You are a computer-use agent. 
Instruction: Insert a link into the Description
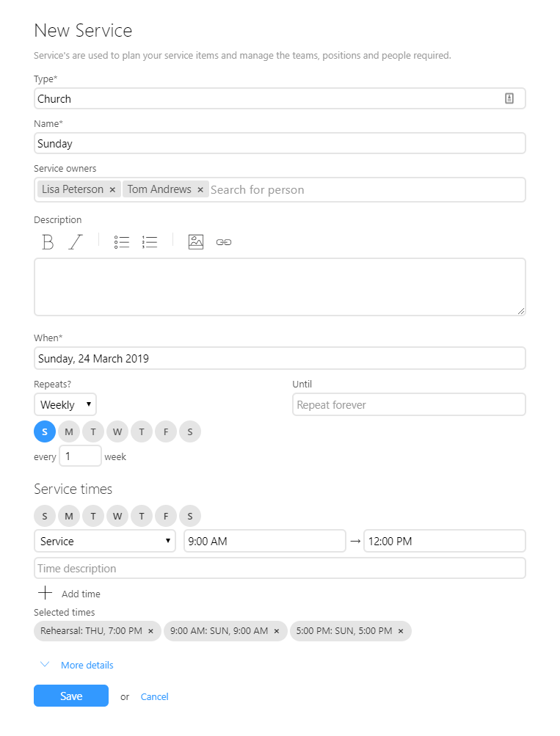(224, 242)
